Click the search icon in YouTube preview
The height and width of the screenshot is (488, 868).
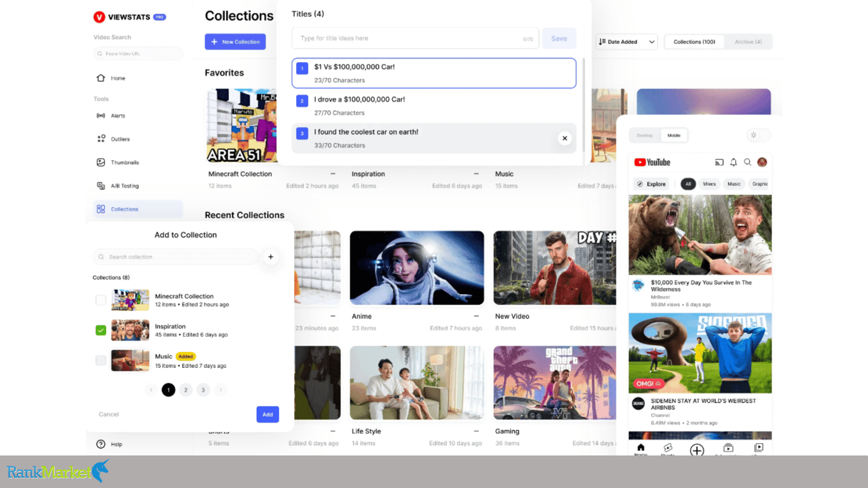click(748, 162)
